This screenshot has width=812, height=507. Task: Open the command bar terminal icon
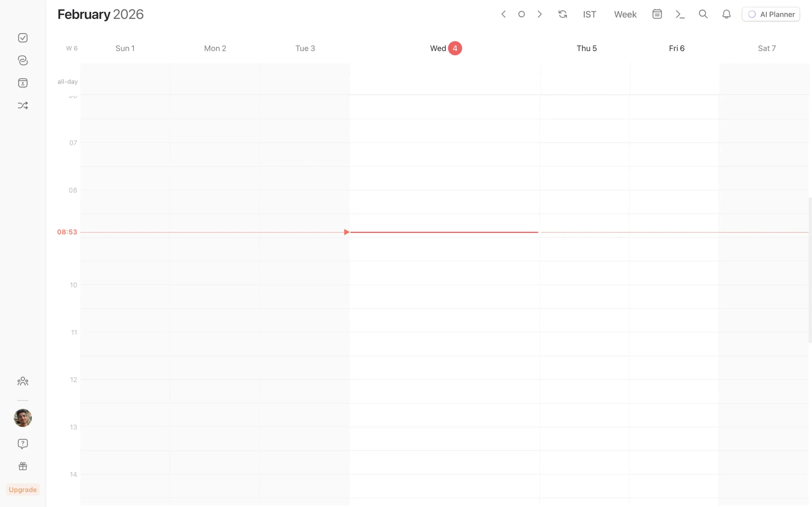680,14
